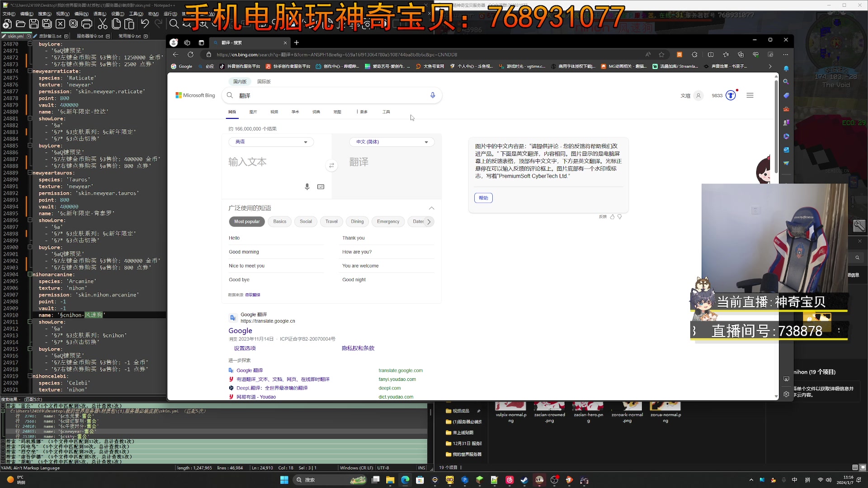868x488 pixels.
Task: Click Paste icon in Notepad++ toolbar
Action: (130, 24)
